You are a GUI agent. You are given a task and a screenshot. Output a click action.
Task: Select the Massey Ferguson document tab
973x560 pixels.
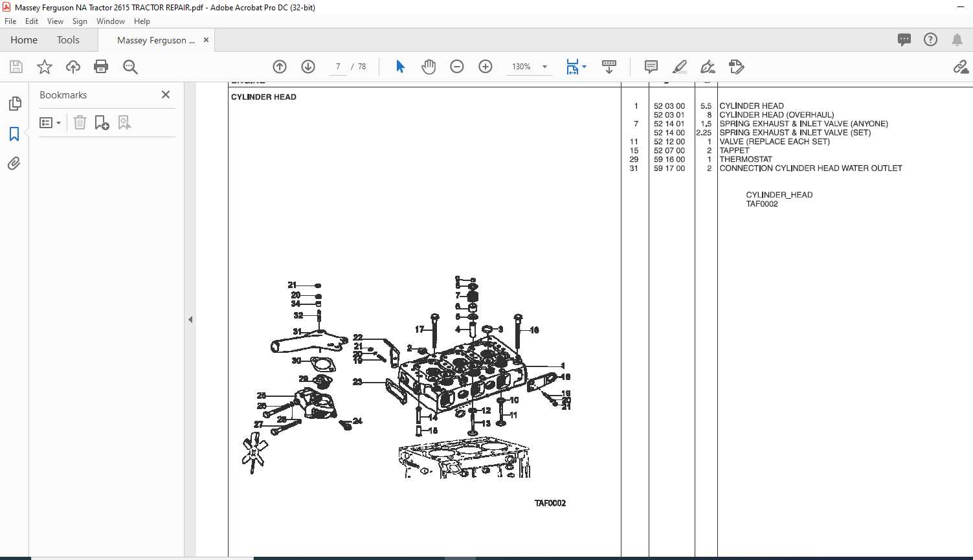(156, 40)
